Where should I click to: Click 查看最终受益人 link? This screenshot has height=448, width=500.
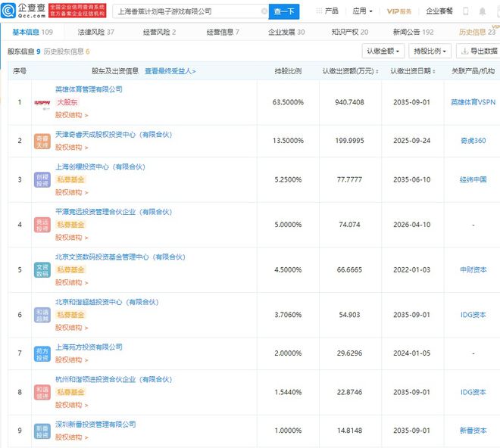[170, 71]
